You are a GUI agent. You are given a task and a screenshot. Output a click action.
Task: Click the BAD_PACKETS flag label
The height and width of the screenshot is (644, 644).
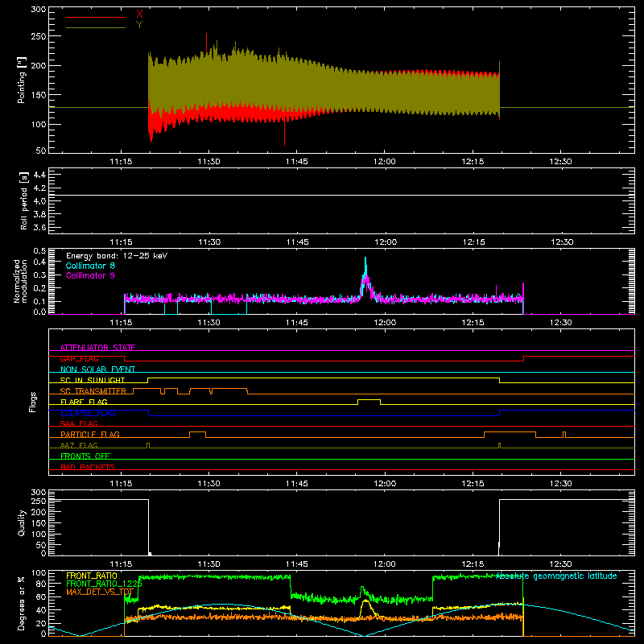point(88,467)
